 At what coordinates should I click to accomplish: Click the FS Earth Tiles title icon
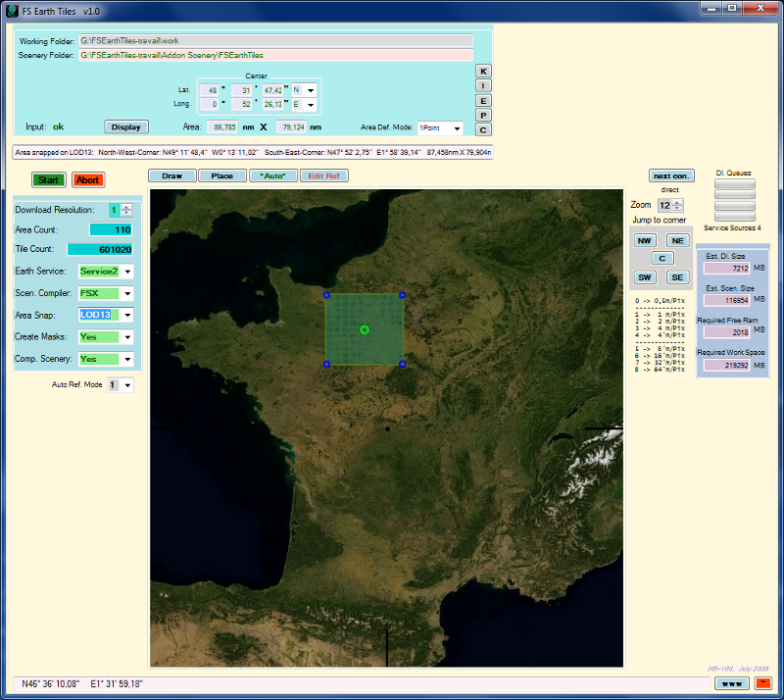pyautogui.click(x=12, y=11)
